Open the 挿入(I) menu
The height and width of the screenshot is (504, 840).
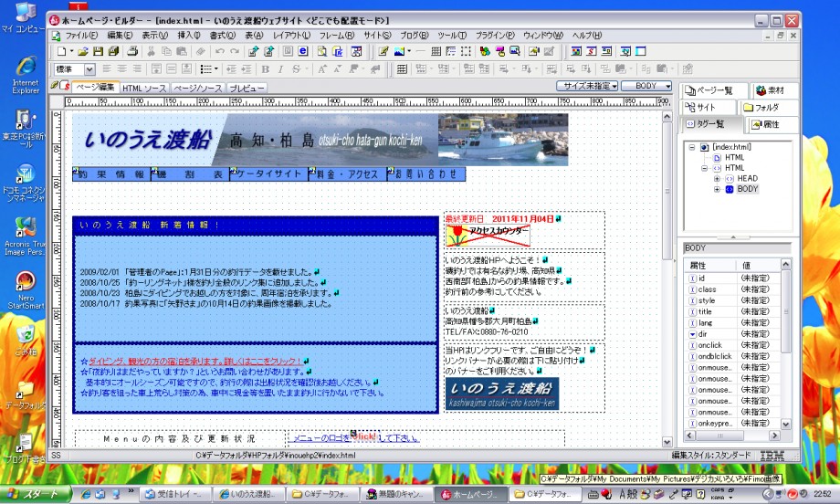point(189,36)
